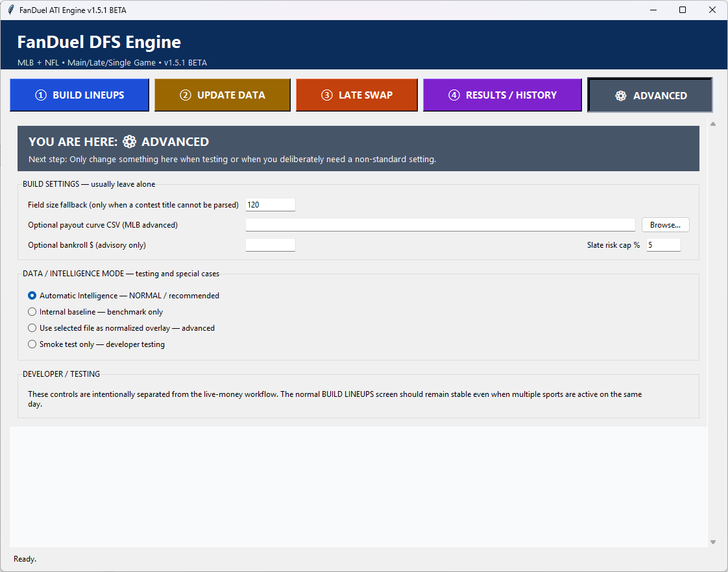The width and height of the screenshot is (728, 572).
Task: Click the scrollbar up arrow
Action: pos(712,124)
